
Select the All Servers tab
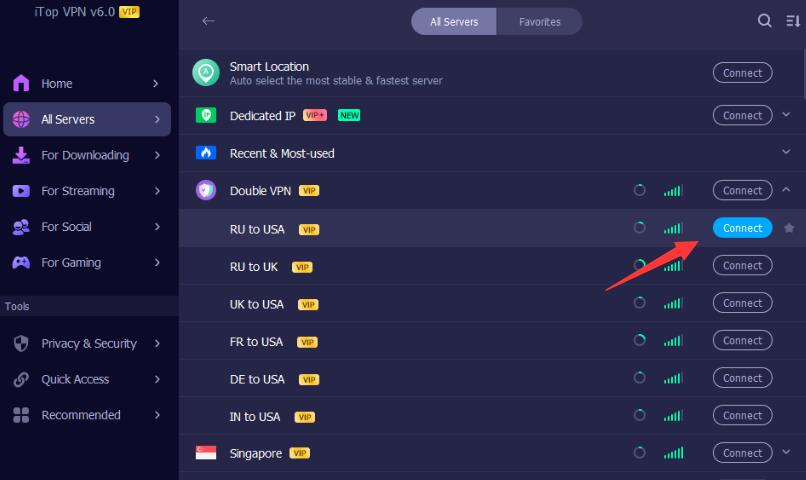tap(453, 22)
